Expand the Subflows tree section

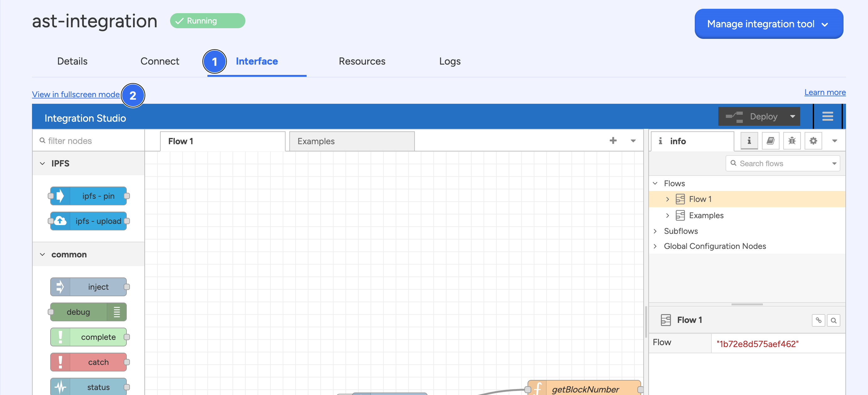[655, 231]
